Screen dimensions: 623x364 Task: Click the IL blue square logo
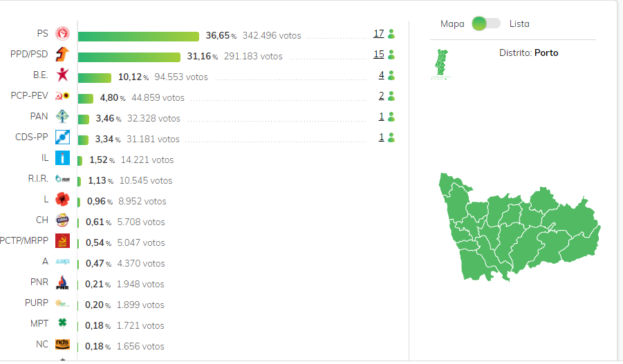(62, 158)
